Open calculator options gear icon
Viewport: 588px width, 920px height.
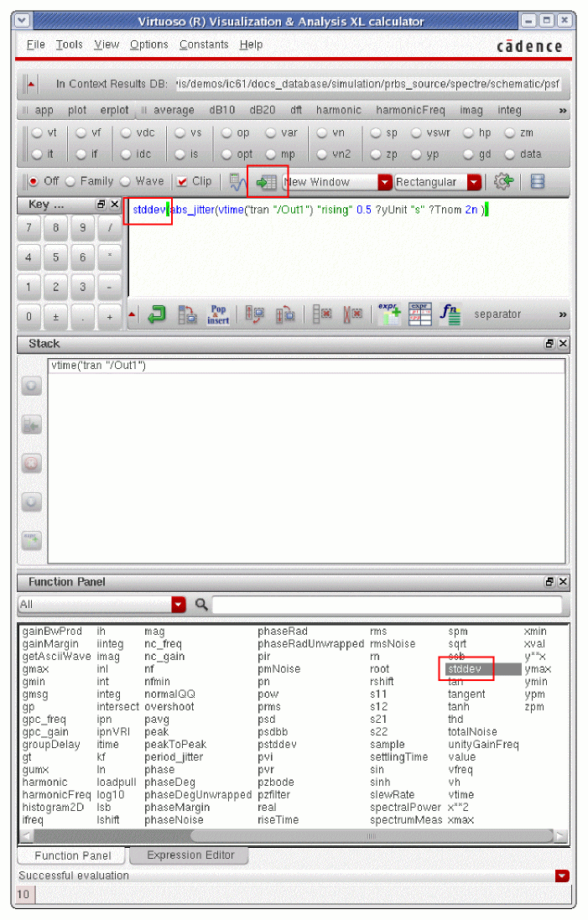(x=503, y=181)
